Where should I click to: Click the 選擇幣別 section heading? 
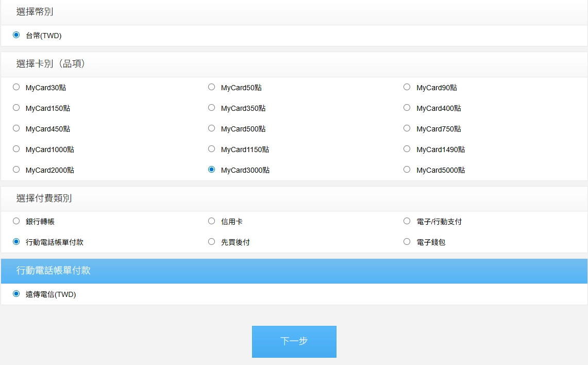pos(35,12)
